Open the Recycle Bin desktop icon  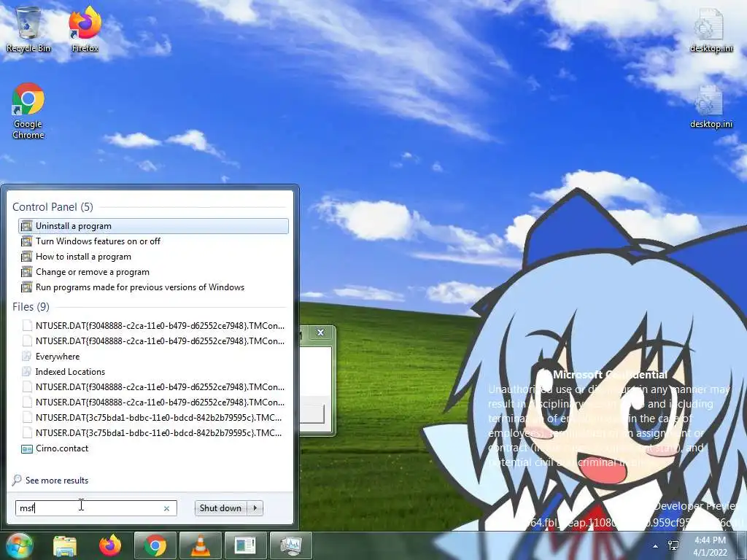[x=28, y=28]
